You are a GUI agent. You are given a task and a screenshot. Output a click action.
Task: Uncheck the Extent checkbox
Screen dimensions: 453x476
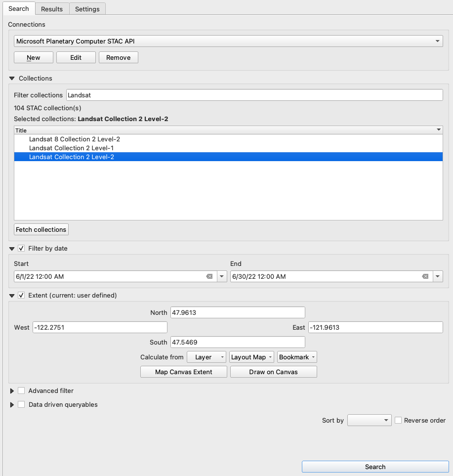coord(21,295)
